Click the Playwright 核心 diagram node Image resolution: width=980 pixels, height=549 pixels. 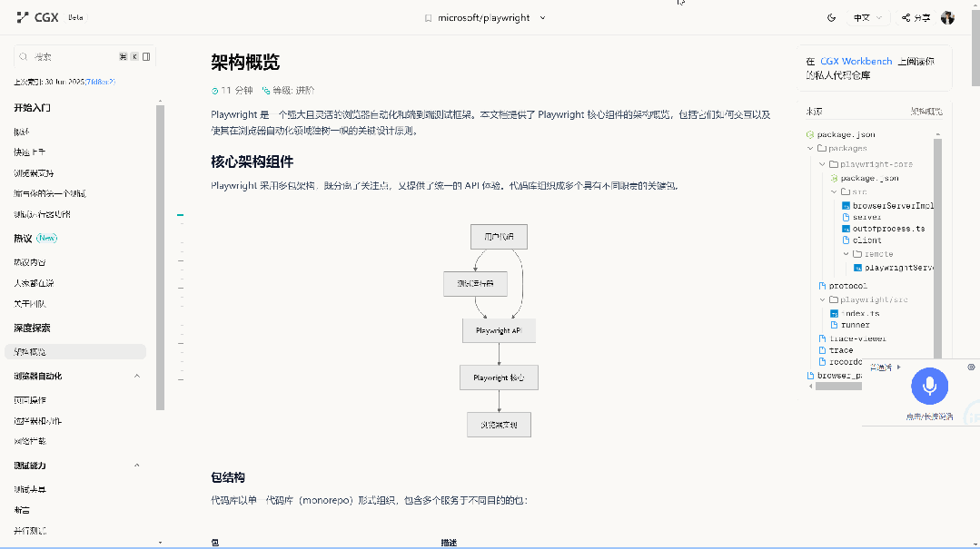pos(499,377)
